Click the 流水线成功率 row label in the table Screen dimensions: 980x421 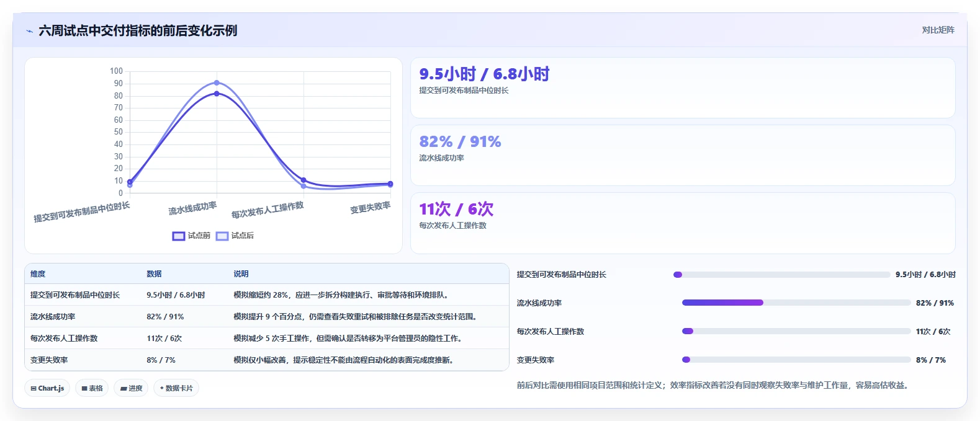[x=53, y=317]
